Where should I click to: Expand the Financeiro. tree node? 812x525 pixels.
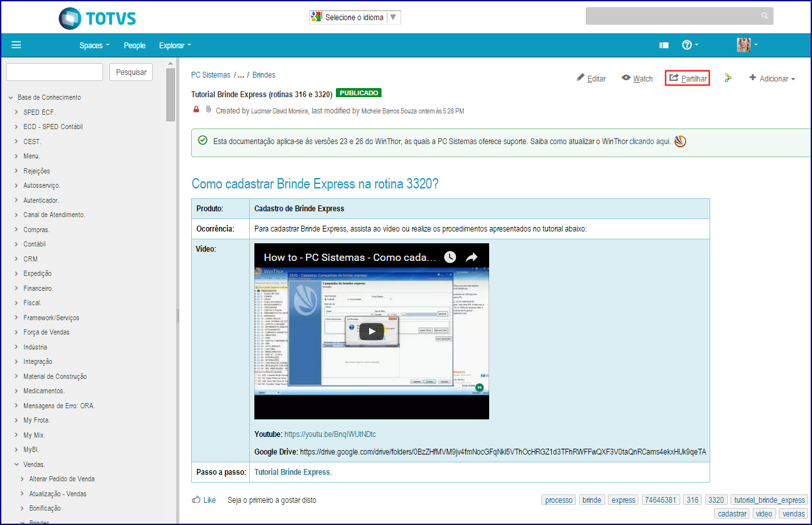pos(16,288)
